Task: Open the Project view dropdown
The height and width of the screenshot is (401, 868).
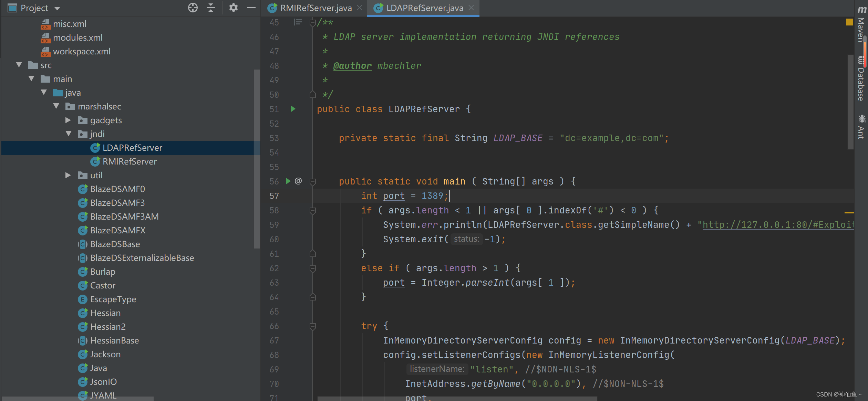Action: (57, 8)
